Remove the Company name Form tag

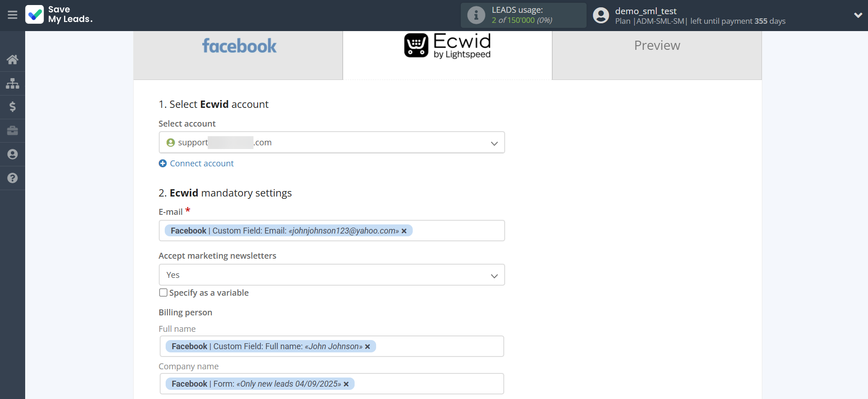(x=346, y=384)
